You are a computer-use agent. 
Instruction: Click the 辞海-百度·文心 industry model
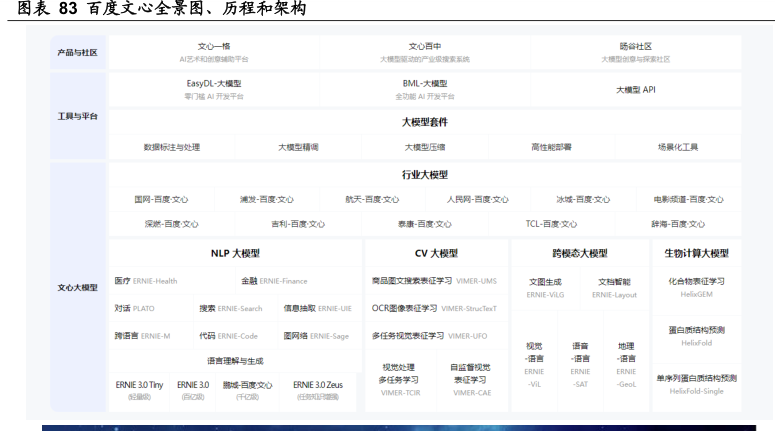(x=678, y=224)
